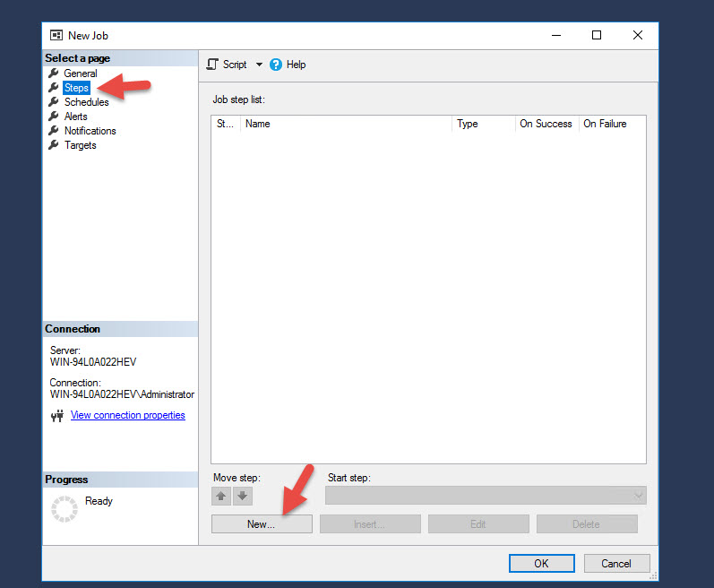This screenshot has height=588, width=714.
Task: Sort by the Name column header
Action: click(346, 124)
